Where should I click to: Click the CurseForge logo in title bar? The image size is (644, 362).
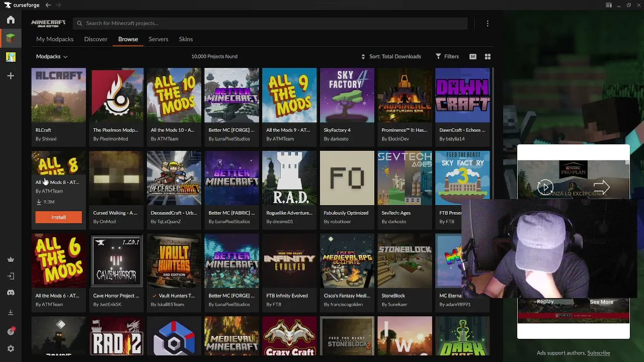pyautogui.click(x=22, y=5)
